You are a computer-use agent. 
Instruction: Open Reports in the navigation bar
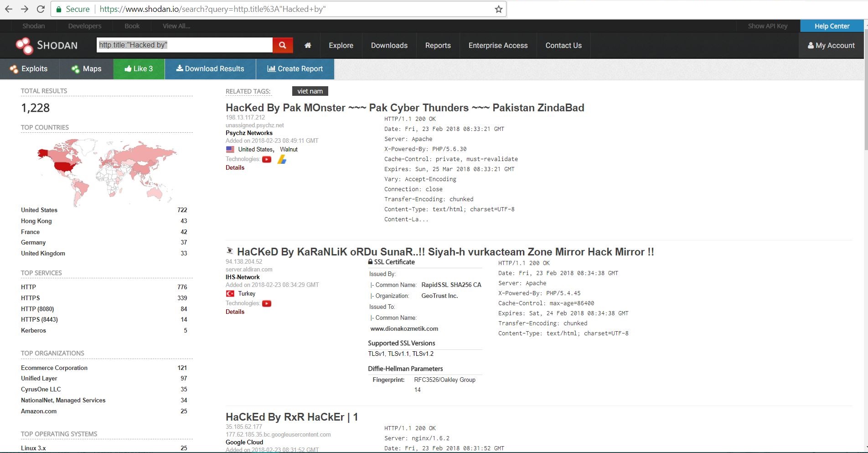pos(438,45)
